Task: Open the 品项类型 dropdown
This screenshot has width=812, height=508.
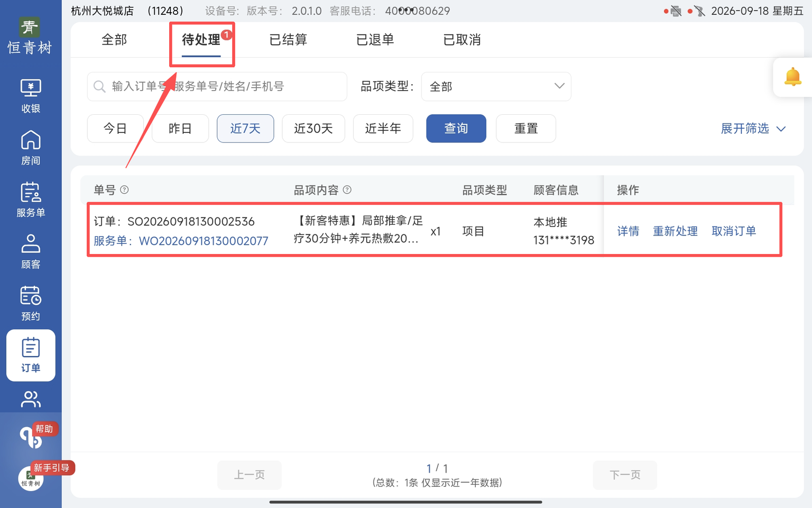Action: point(496,87)
